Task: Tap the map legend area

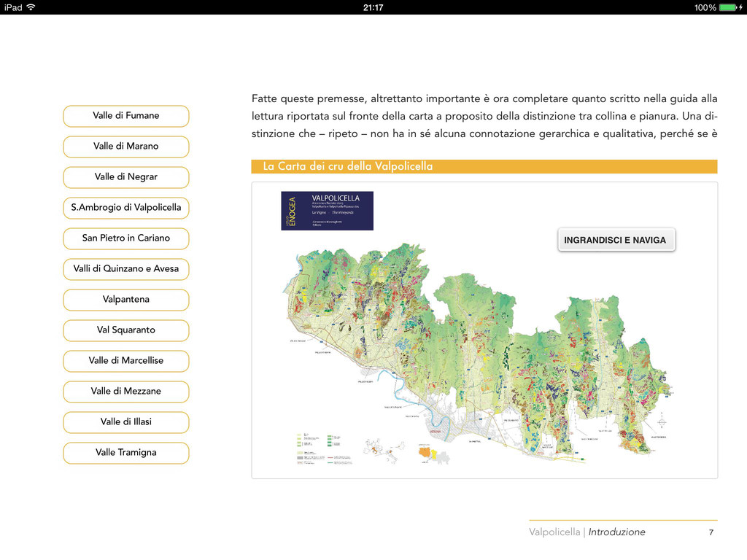Action: coord(321,446)
